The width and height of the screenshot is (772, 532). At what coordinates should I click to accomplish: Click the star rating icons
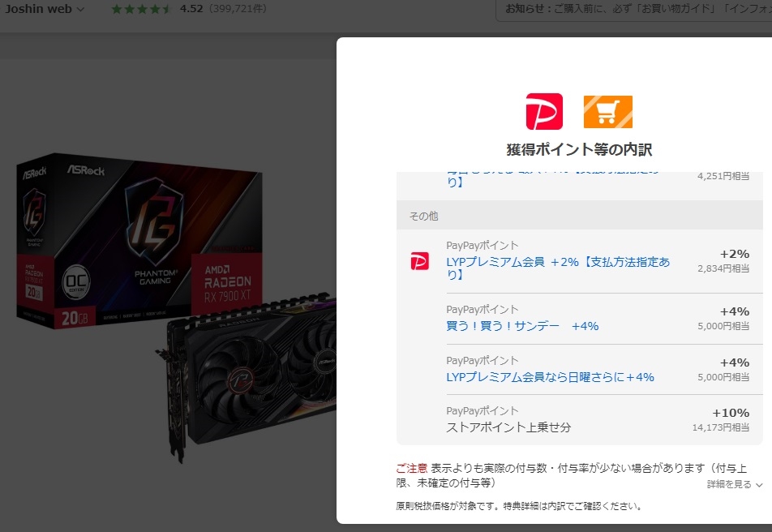(141, 9)
